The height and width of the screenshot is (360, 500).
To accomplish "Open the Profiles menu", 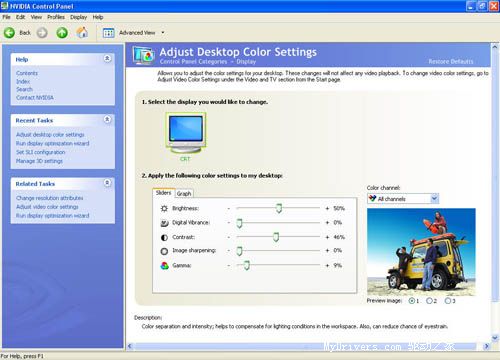I will 56,17.
